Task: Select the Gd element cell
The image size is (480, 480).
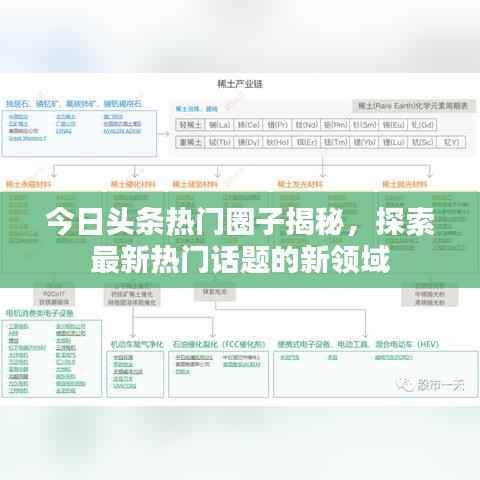Action: (x=422, y=125)
